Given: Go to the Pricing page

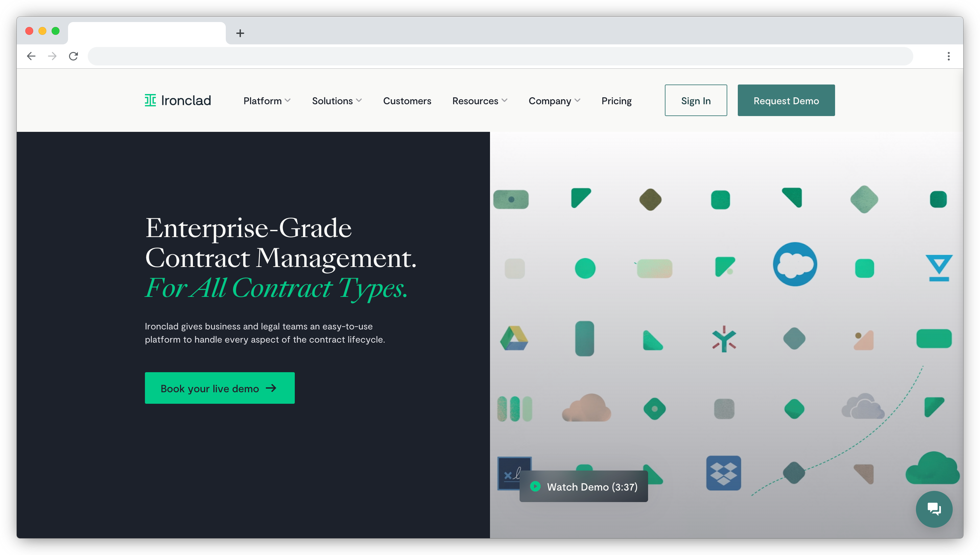Looking at the screenshot, I should 616,101.
